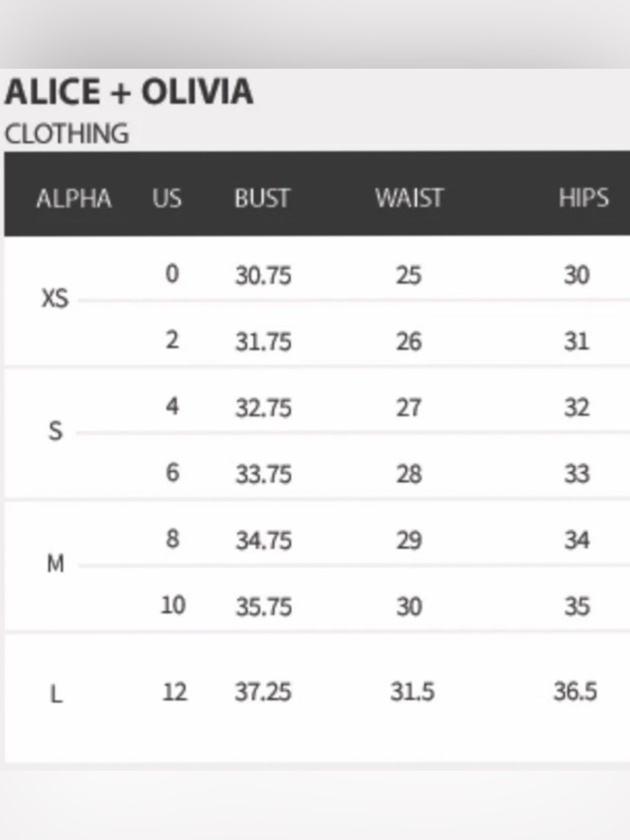
Task: Click US size 8 cell
Action: [x=172, y=539]
